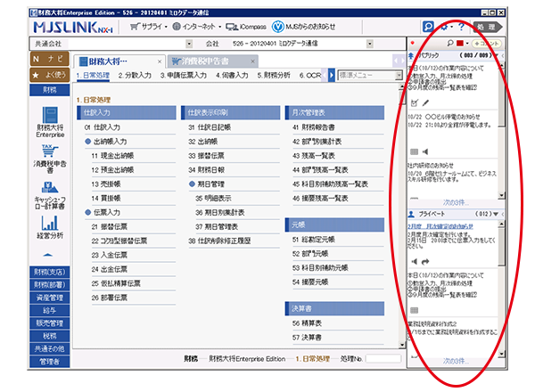The width and height of the screenshot is (535, 392).
Task: Close the 消費税申告書 tab
Action: click(252, 61)
